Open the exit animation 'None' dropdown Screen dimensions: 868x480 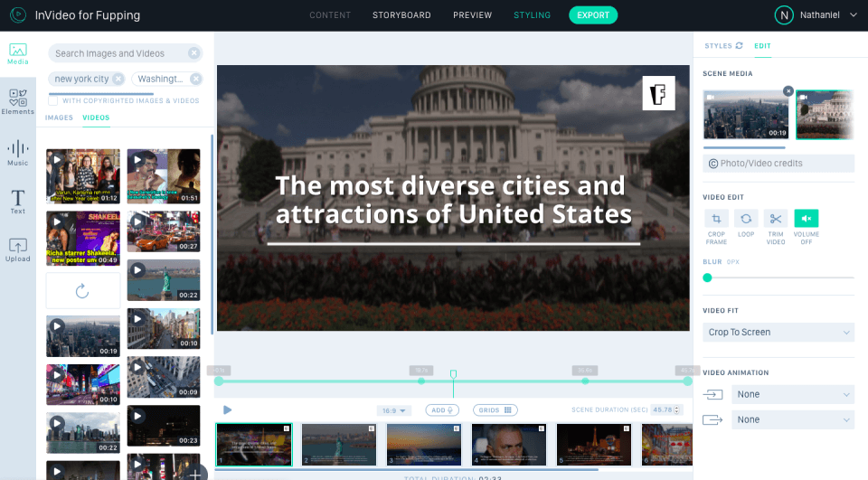tap(793, 419)
